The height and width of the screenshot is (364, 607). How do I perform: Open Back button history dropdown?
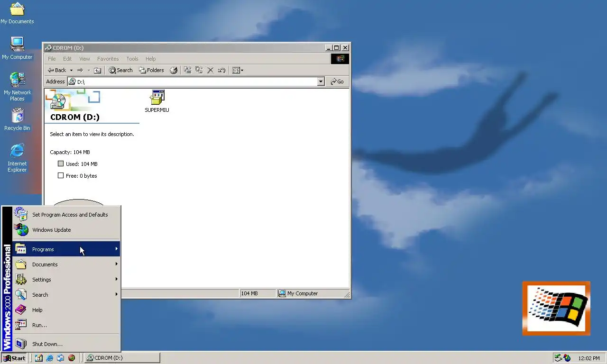click(71, 70)
